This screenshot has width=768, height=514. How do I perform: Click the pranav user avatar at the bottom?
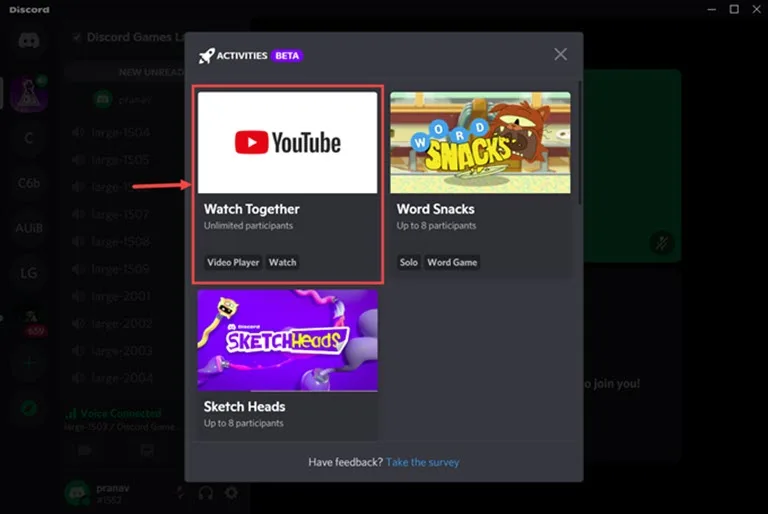coord(77,493)
